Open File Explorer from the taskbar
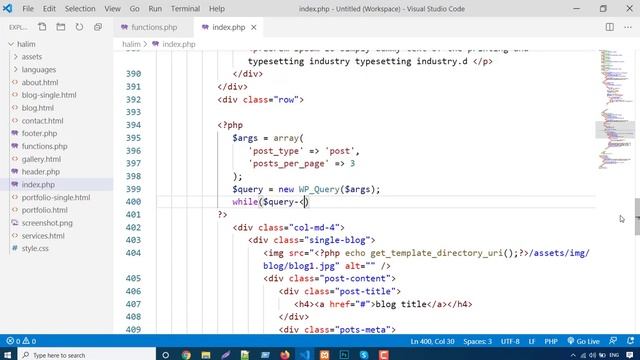The image size is (640, 360). point(206,355)
